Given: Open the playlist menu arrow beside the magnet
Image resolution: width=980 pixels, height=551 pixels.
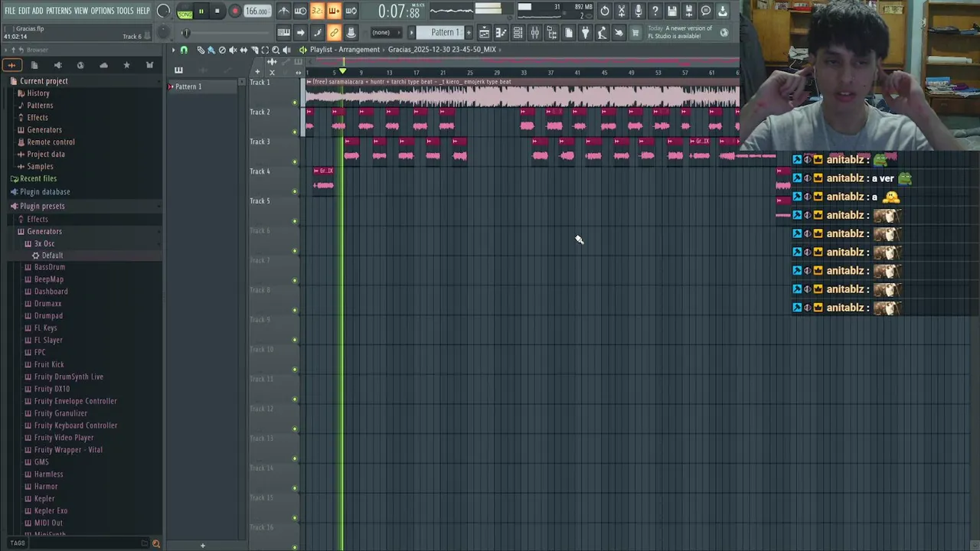Looking at the screenshot, I should tap(174, 50).
